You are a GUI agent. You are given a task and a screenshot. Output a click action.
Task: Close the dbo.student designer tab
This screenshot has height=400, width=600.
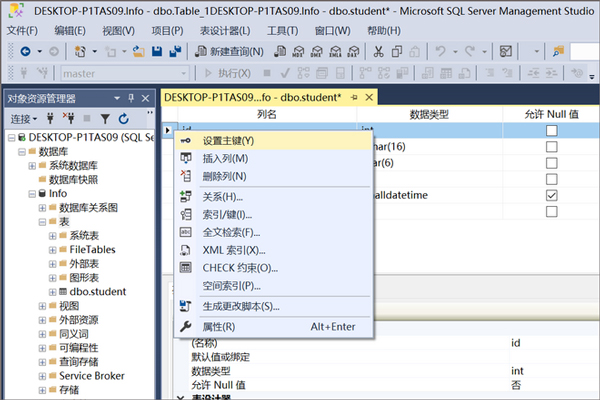(367, 97)
